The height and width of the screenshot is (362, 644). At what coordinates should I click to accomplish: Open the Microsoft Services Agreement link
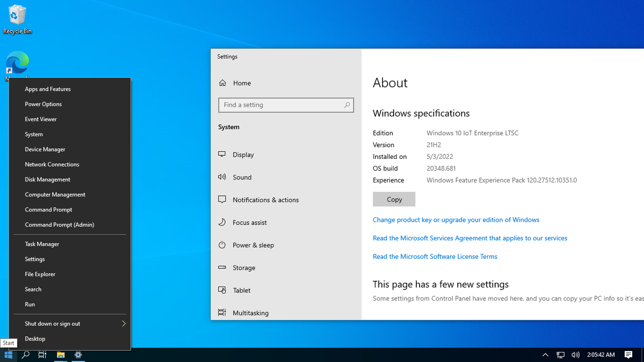(x=470, y=238)
